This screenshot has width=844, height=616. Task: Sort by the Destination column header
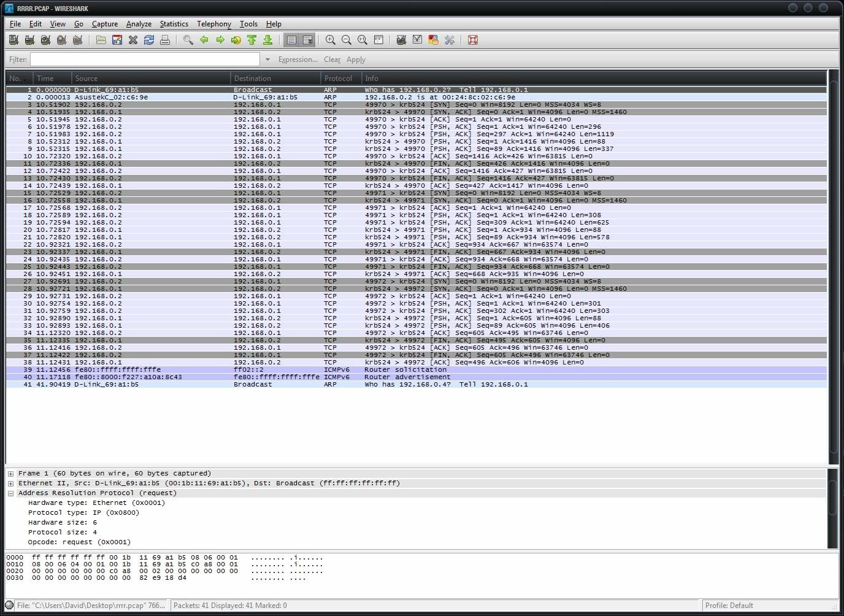[276, 79]
